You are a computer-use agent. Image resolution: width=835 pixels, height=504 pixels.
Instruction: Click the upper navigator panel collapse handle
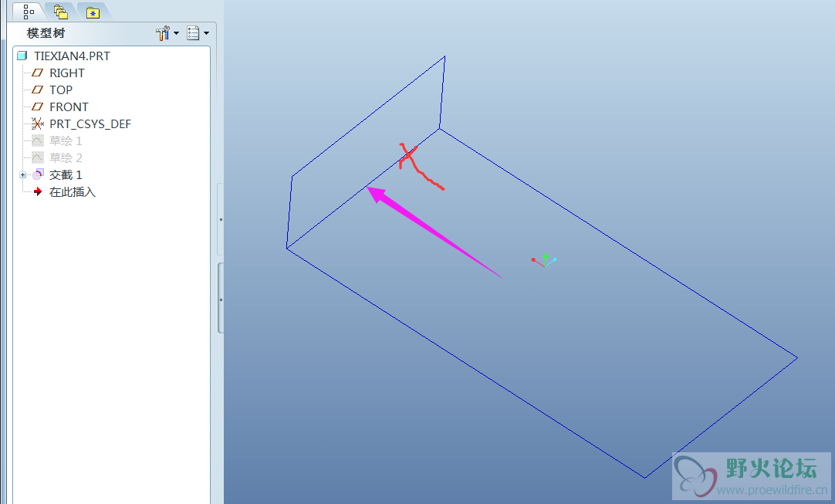(x=221, y=219)
